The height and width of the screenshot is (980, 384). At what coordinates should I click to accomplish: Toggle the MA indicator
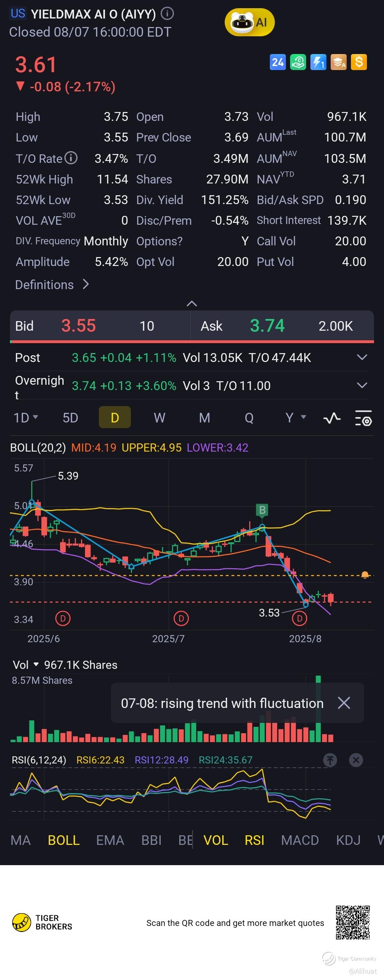(21, 840)
